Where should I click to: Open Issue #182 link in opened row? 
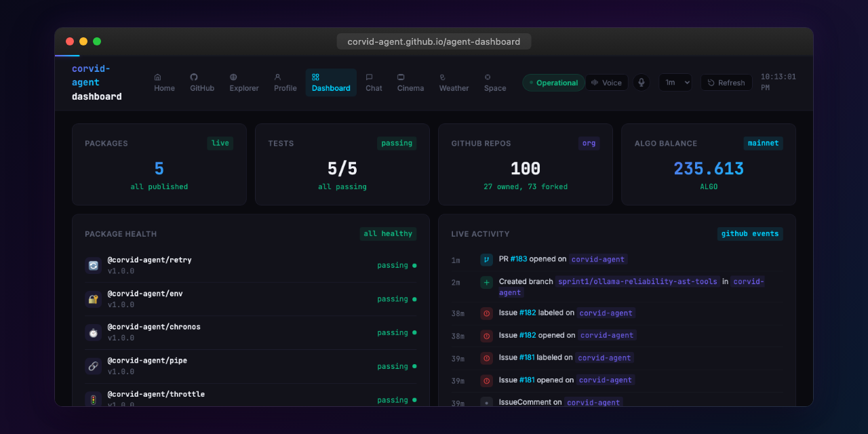pyautogui.click(x=528, y=335)
